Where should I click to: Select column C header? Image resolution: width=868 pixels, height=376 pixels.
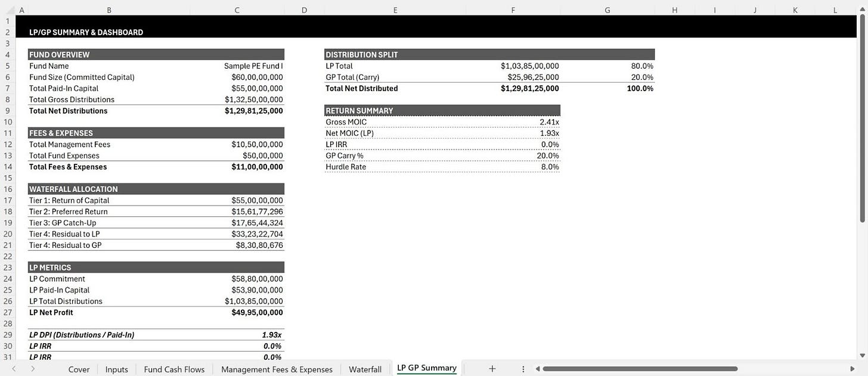pos(237,10)
